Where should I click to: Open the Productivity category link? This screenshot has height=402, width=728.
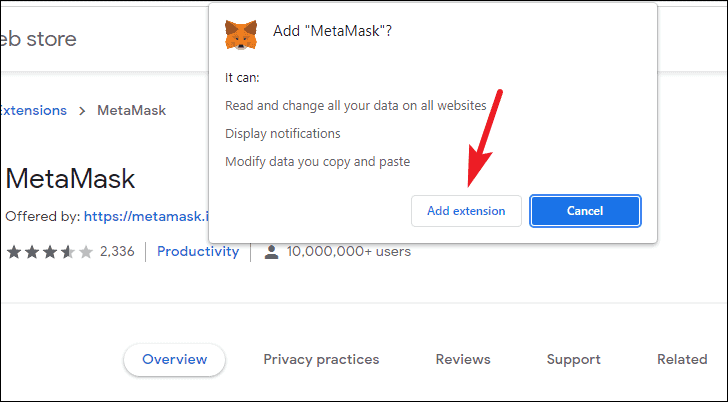[198, 252]
